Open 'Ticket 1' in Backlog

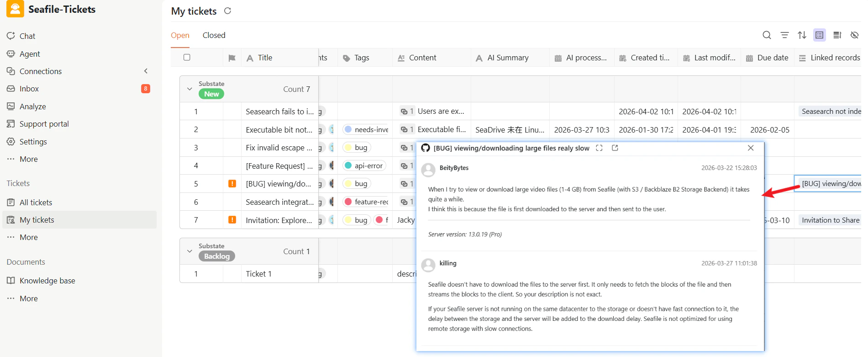click(258, 274)
